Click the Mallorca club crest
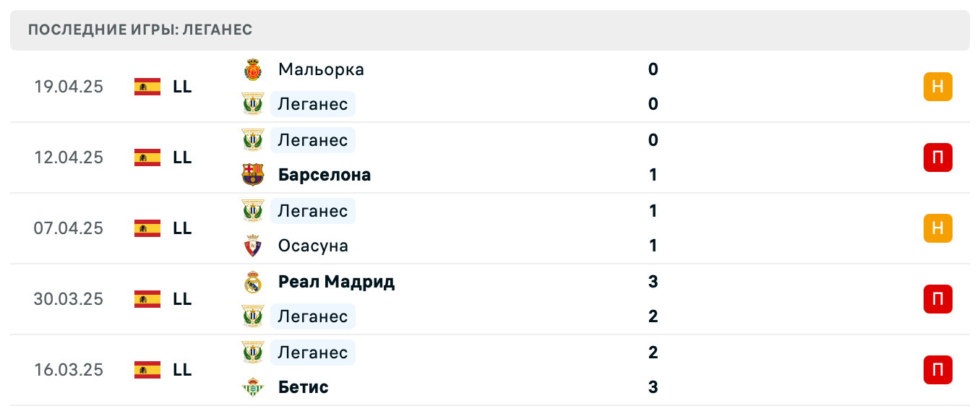The image size is (980, 419). pos(254,69)
